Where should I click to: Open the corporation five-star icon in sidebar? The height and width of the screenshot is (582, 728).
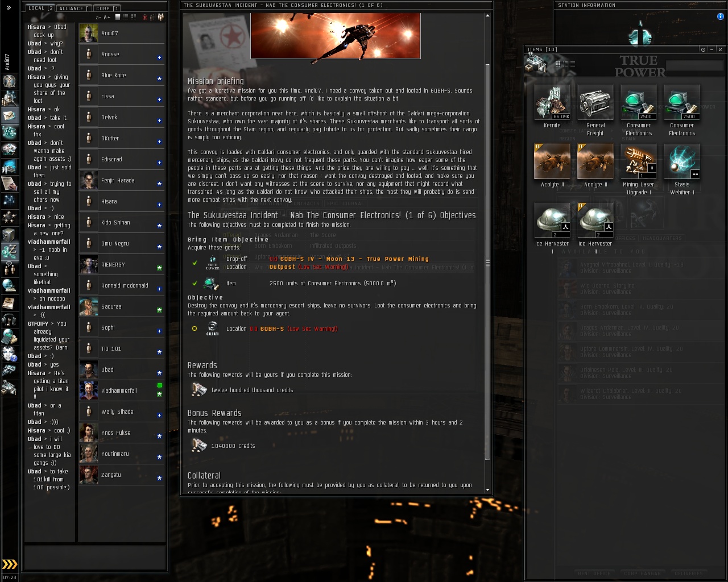coord(9,217)
